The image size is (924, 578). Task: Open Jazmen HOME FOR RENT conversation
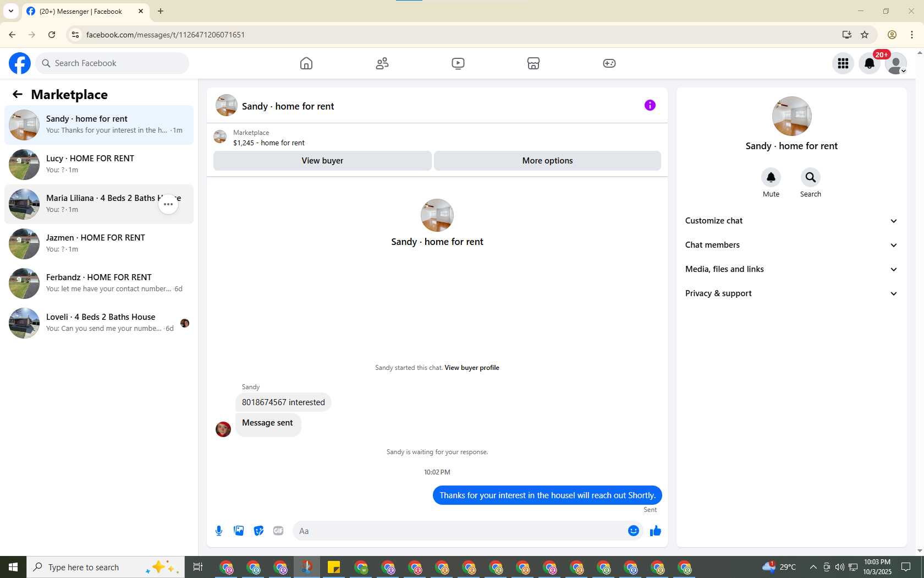coord(99,244)
